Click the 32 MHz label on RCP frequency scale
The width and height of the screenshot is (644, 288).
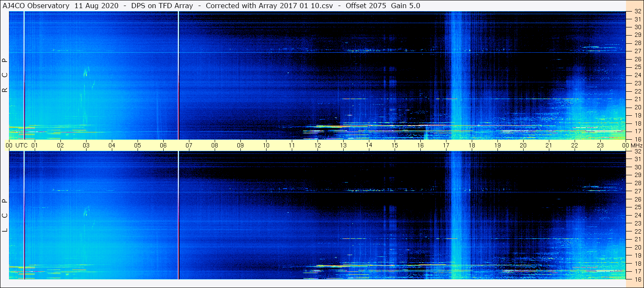coord(637,12)
